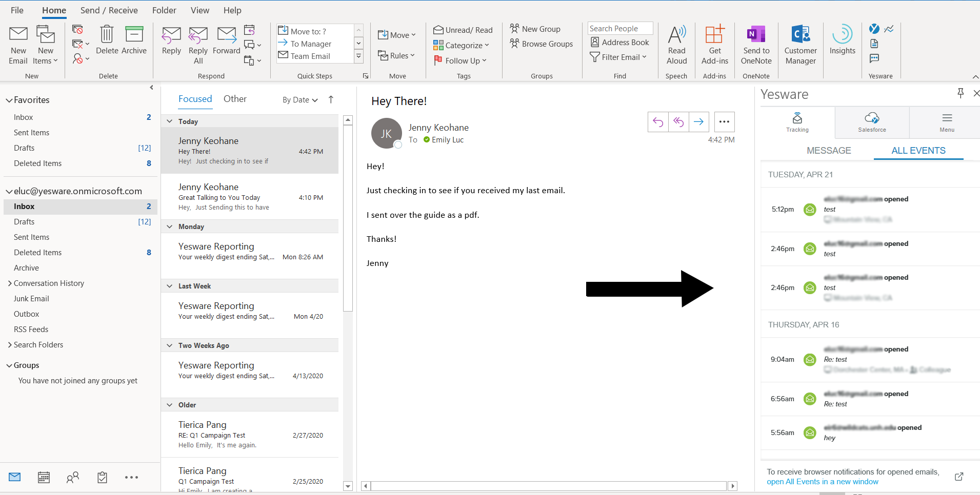Screen dimensions: 980x495
Task: Collapse the Today message group
Action: click(x=170, y=121)
